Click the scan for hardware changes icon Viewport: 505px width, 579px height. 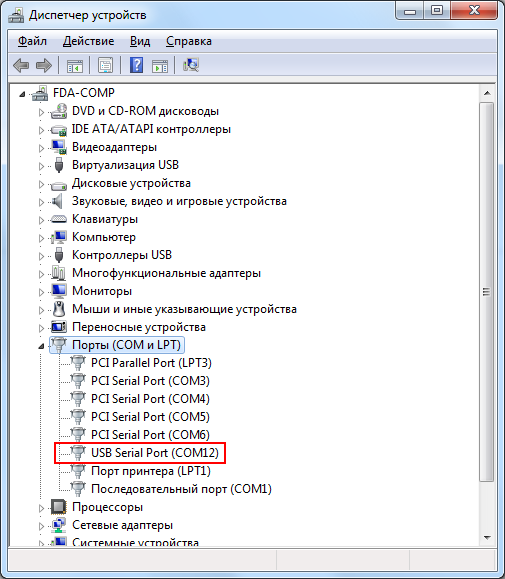coord(191,65)
